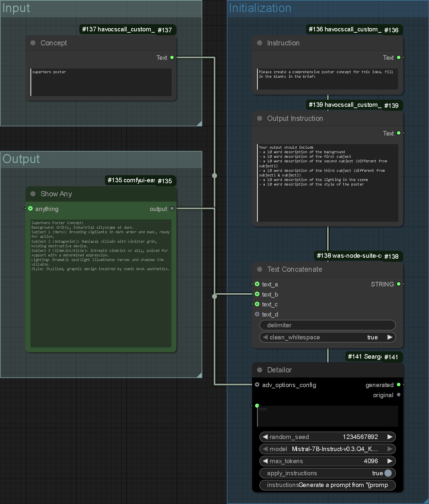
Task: Select the Input group title
Action: (x=16, y=8)
